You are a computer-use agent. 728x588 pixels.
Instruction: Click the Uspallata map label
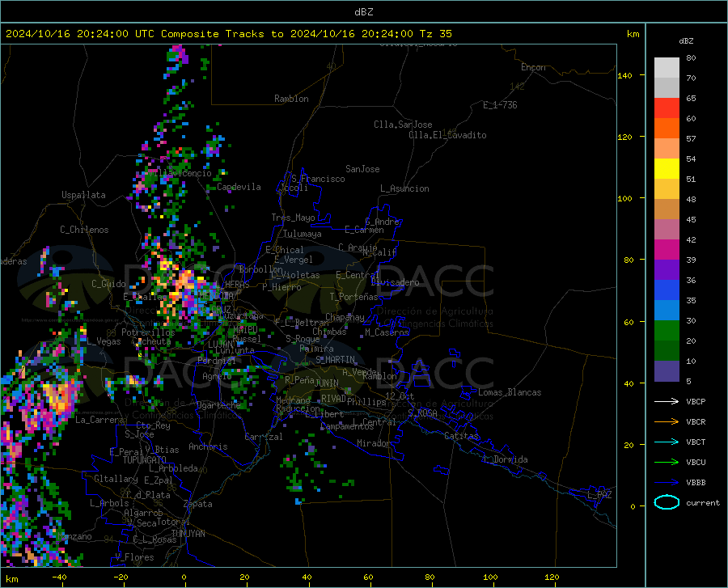click(83, 196)
